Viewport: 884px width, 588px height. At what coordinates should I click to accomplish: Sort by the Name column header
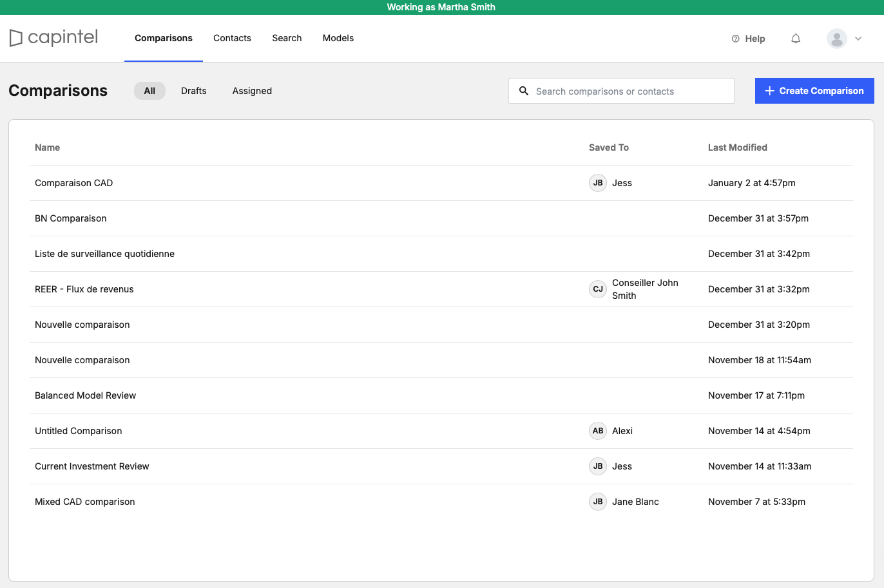48,147
